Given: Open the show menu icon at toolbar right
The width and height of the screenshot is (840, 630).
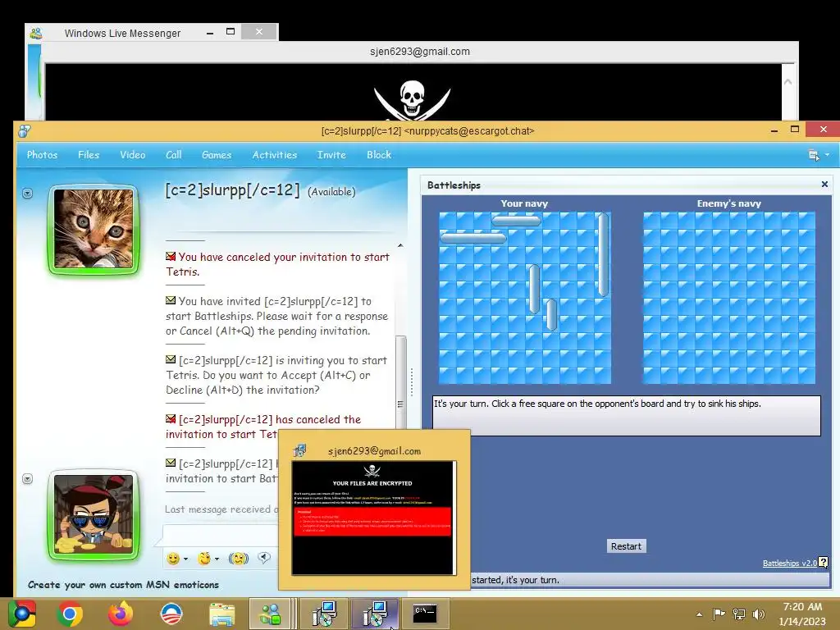Looking at the screenshot, I should [x=814, y=155].
